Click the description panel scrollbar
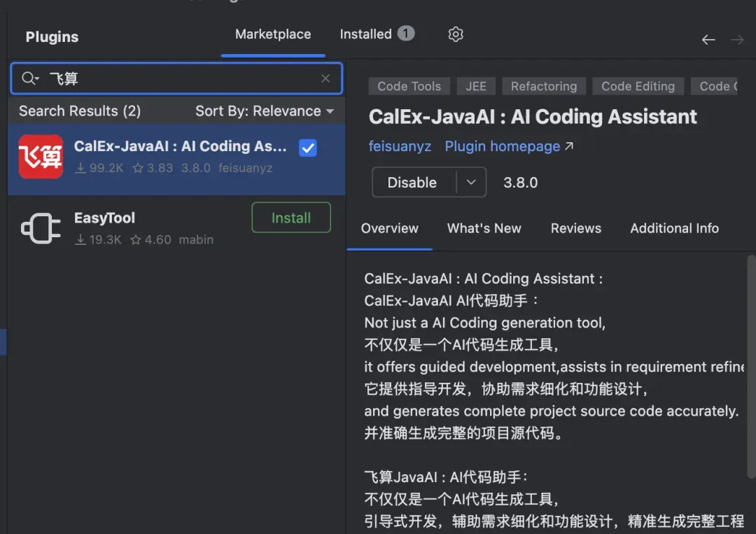 coord(751,366)
